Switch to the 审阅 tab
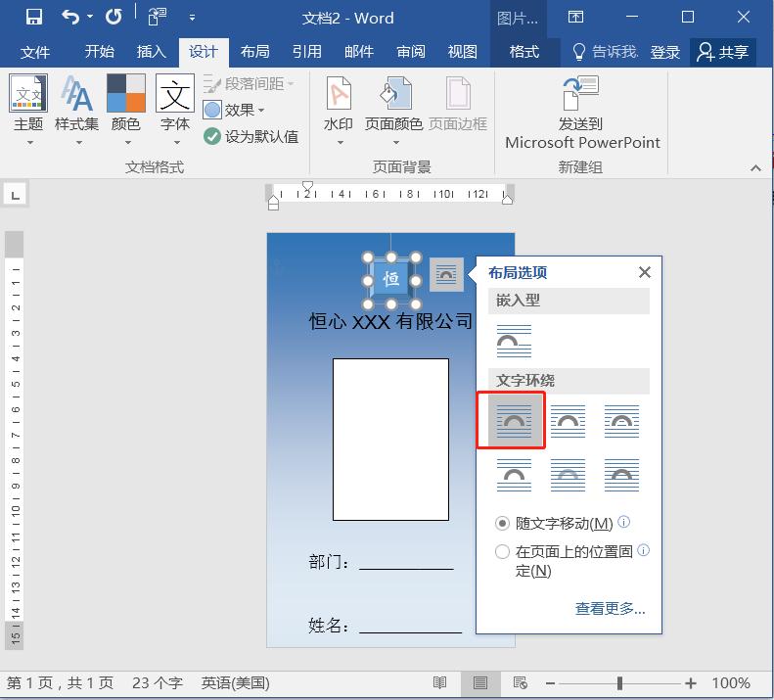Screen dimensions: 774x700 (411, 51)
